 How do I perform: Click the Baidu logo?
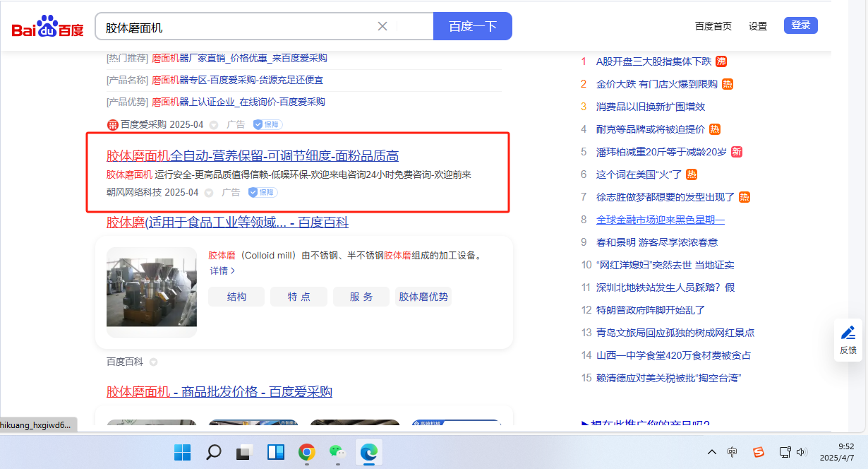(47, 28)
